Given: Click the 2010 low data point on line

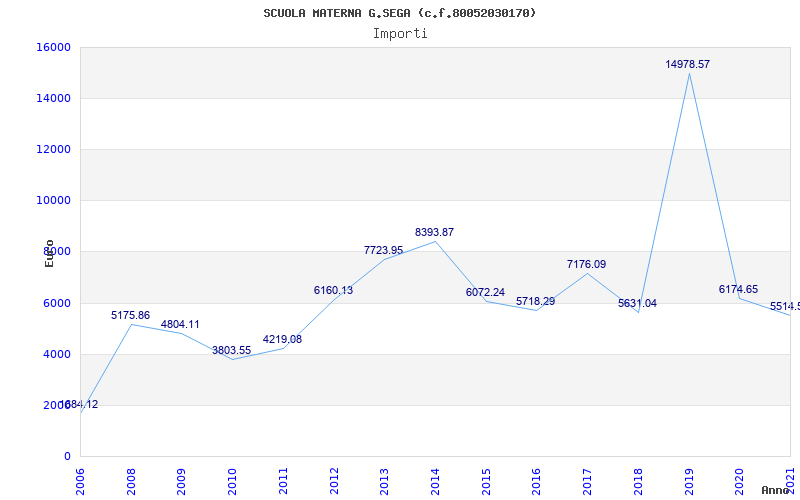Looking at the screenshot, I should pyautogui.click(x=232, y=359).
